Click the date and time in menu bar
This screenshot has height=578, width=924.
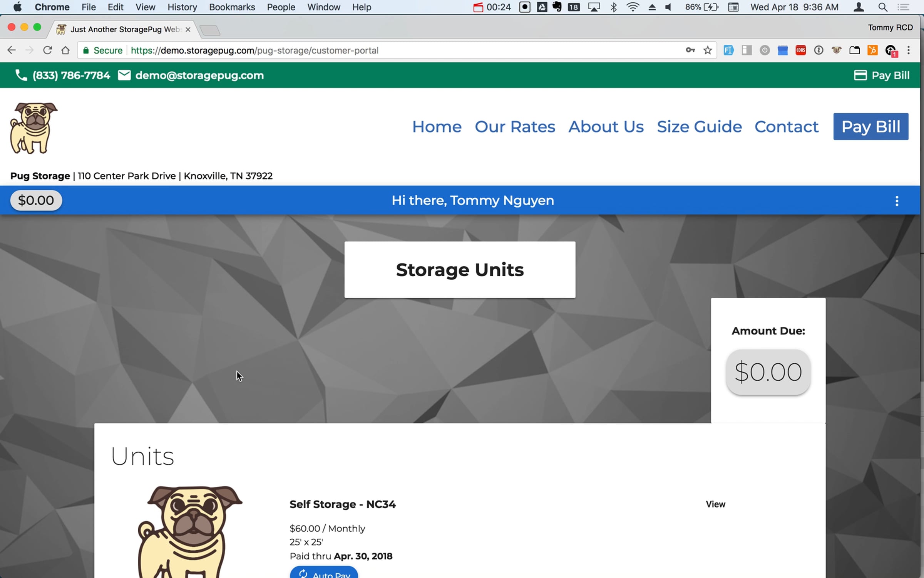point(794,7)
